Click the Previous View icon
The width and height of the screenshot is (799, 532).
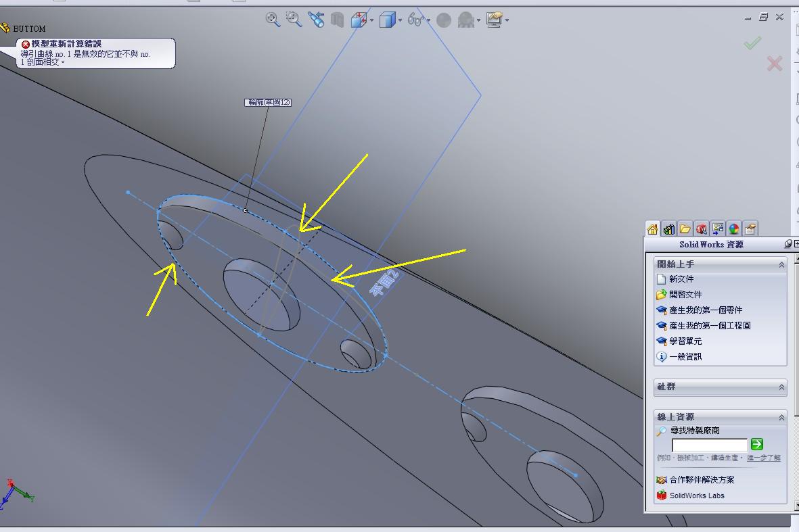[x=316, y=20]
